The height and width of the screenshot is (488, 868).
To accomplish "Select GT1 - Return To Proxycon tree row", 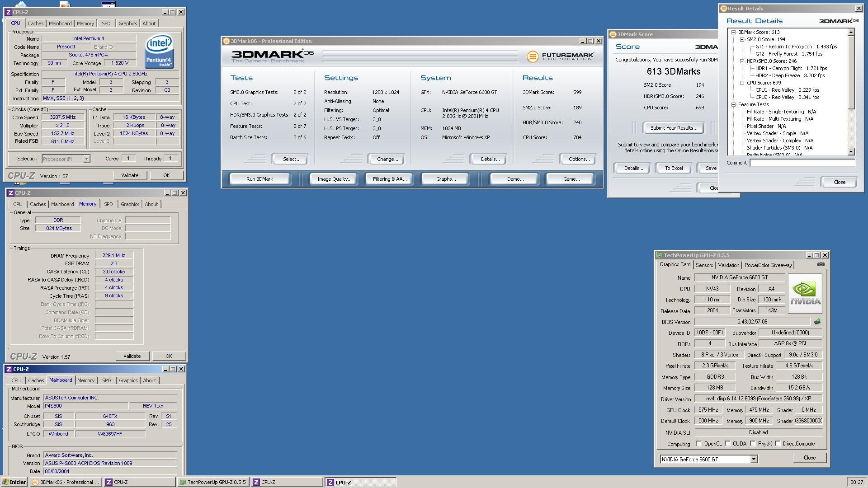I will pyautogui.click(x=796, y=47).
